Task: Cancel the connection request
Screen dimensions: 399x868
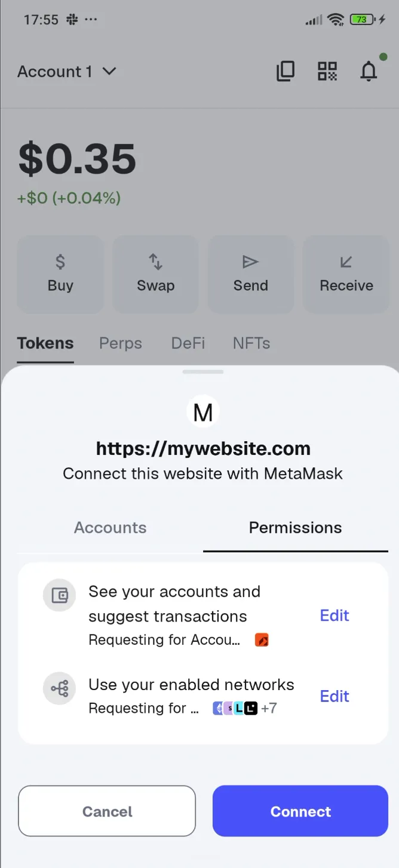Action: click(x=107, y=811)
